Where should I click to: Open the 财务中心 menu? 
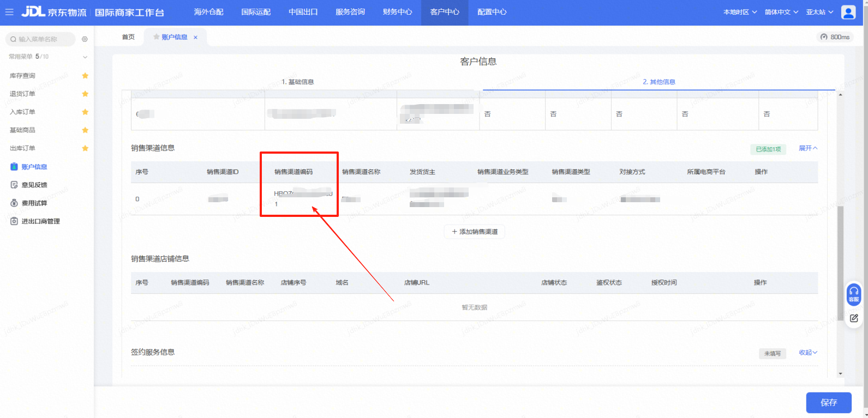[398, 12]
